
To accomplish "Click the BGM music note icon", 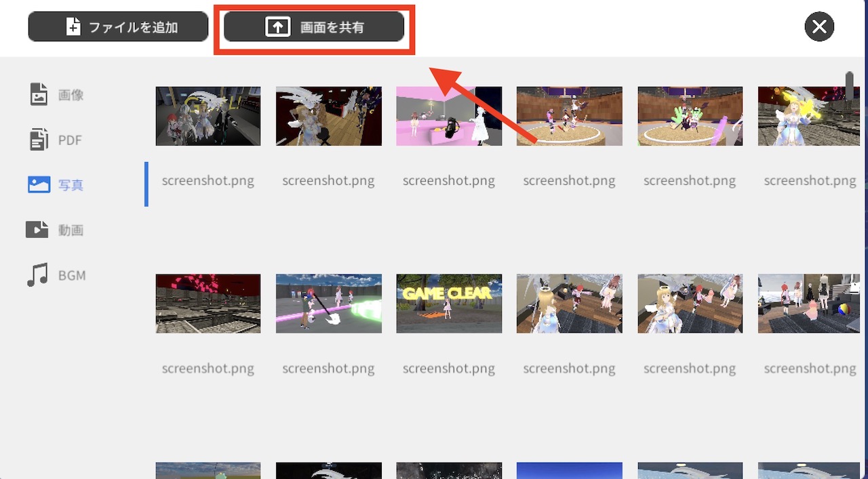I will [37, 275].
